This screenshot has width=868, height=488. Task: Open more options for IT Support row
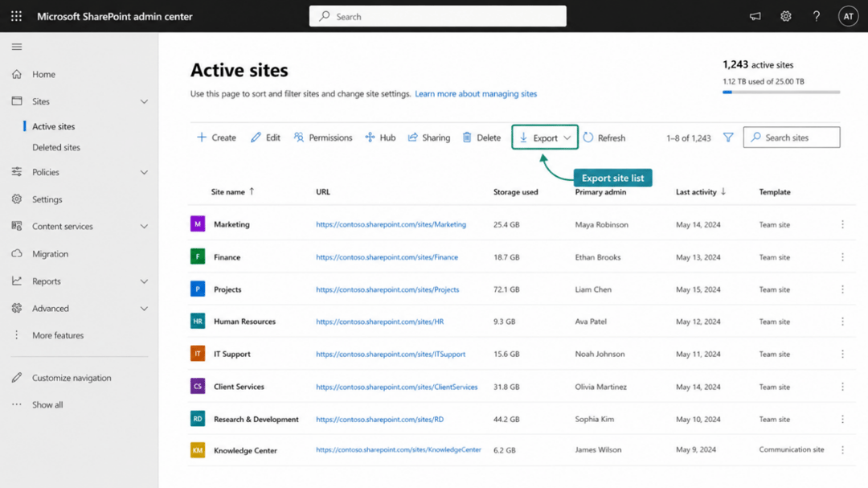point(842,354)
